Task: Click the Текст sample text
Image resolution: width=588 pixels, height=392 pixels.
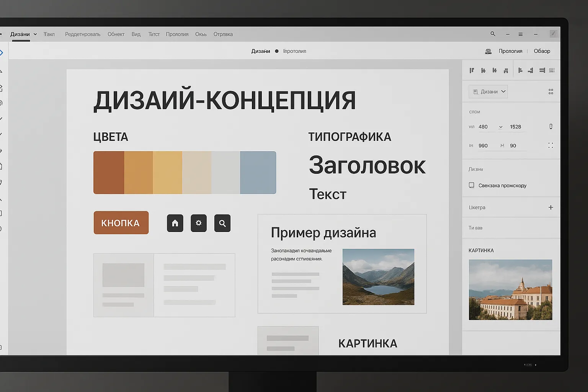Action: pos(328,194)
